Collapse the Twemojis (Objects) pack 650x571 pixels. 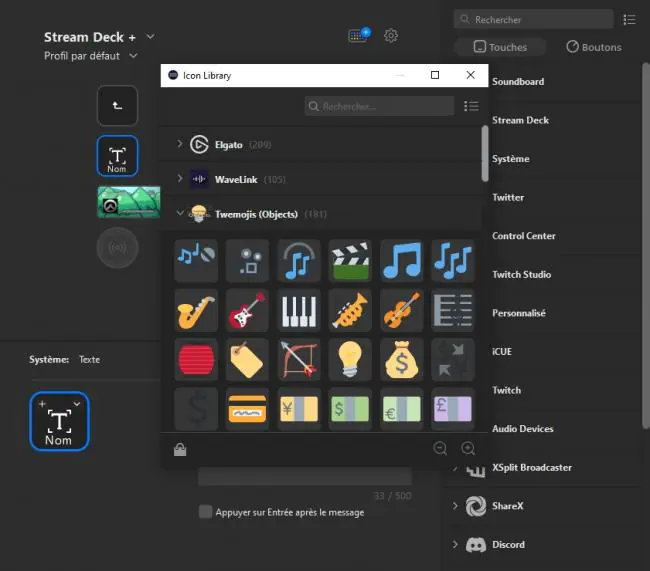[179, 213]
